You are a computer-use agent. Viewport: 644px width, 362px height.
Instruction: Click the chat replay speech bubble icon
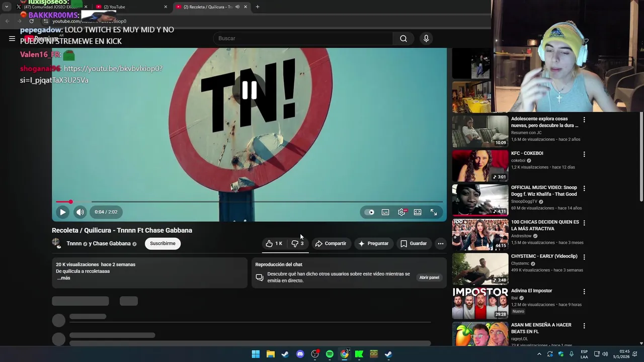click(x=260, y=277)
